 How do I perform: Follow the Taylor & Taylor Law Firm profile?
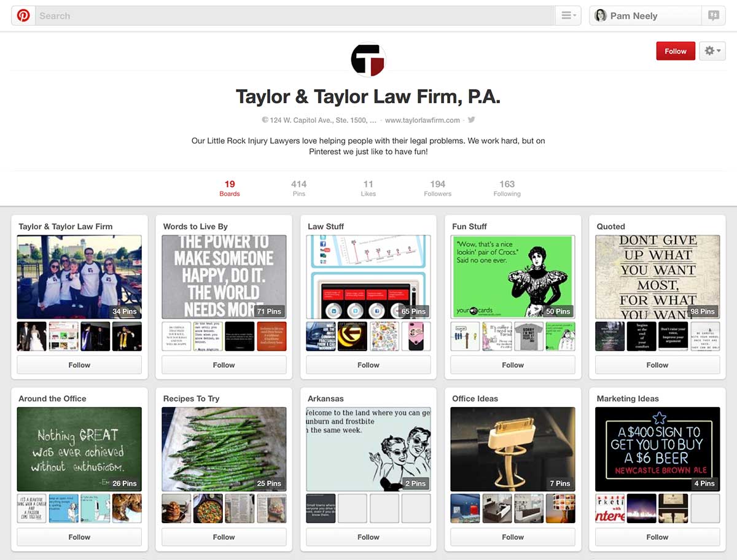tap(675, 51)
